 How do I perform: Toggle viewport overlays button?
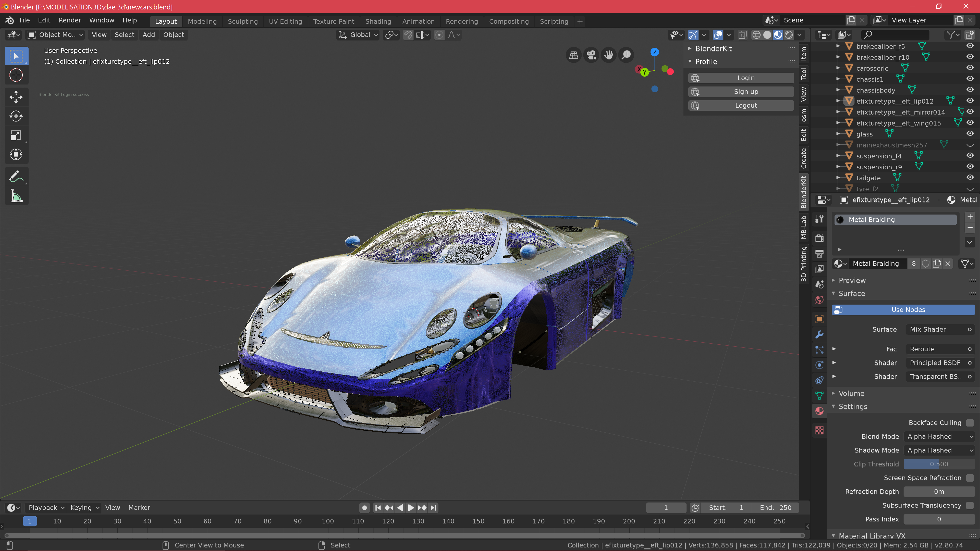pos(718,35)
